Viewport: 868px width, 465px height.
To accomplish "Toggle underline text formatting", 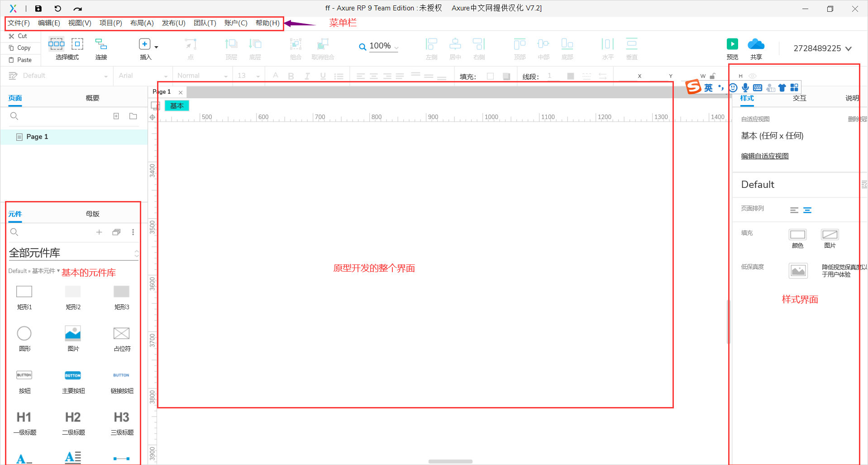I will [323, 76].
